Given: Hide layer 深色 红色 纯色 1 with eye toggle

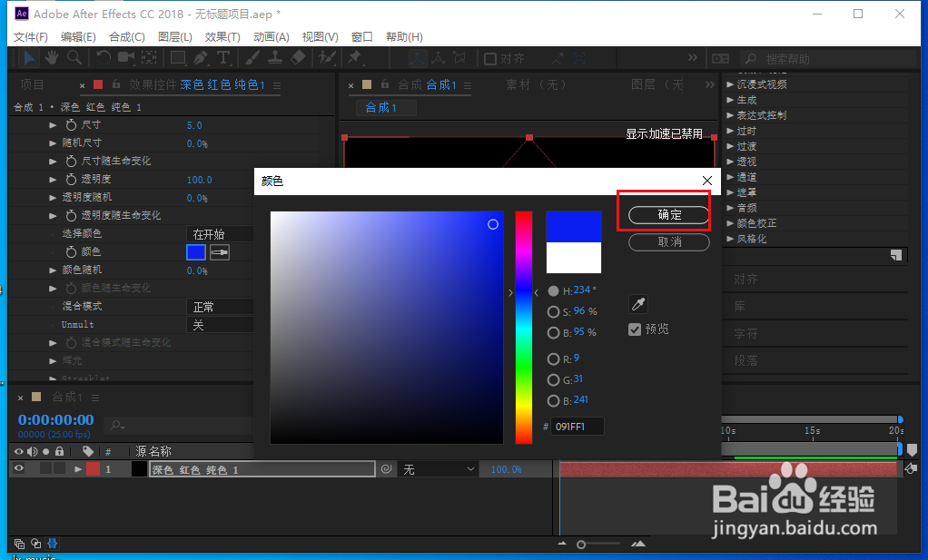Looking at the screenshot, I should (x=19, y=469).
